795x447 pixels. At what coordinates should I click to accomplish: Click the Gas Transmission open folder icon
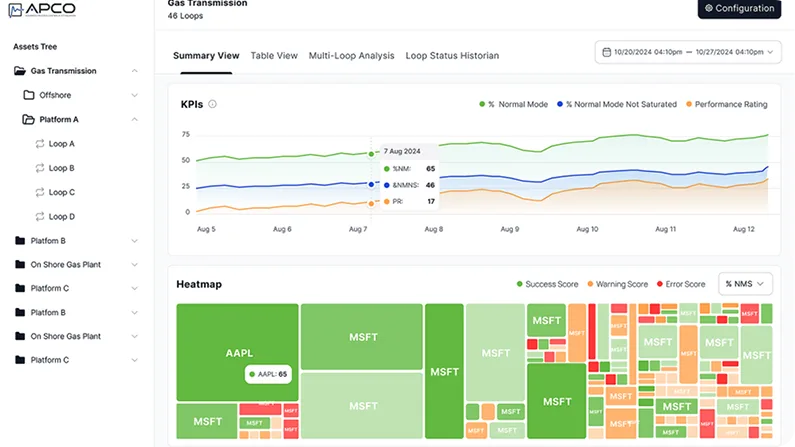tap(20, 71)
